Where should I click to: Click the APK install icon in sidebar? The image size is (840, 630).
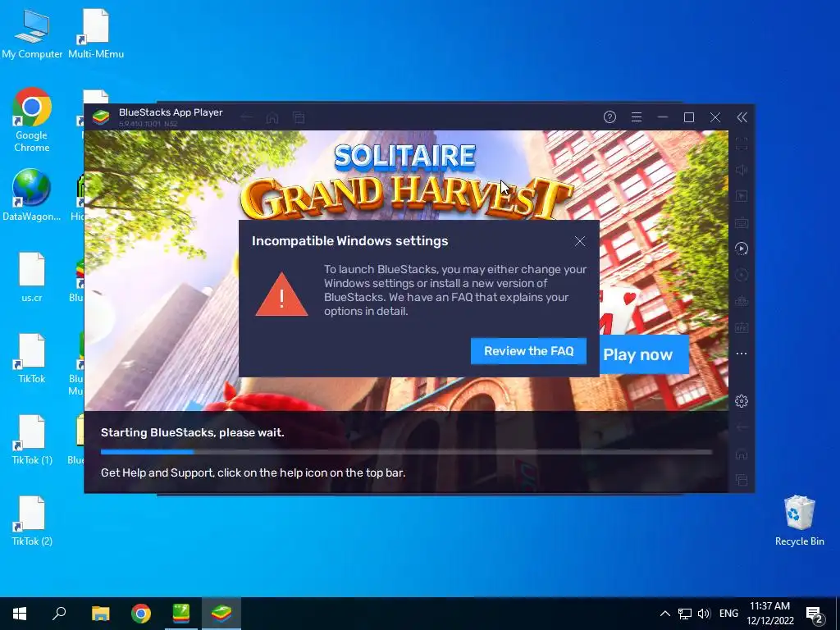(x=742, y=327)
